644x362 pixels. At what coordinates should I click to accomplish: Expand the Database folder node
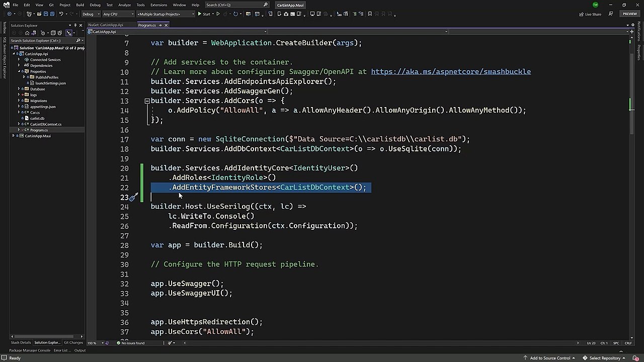tap(19, 89)
